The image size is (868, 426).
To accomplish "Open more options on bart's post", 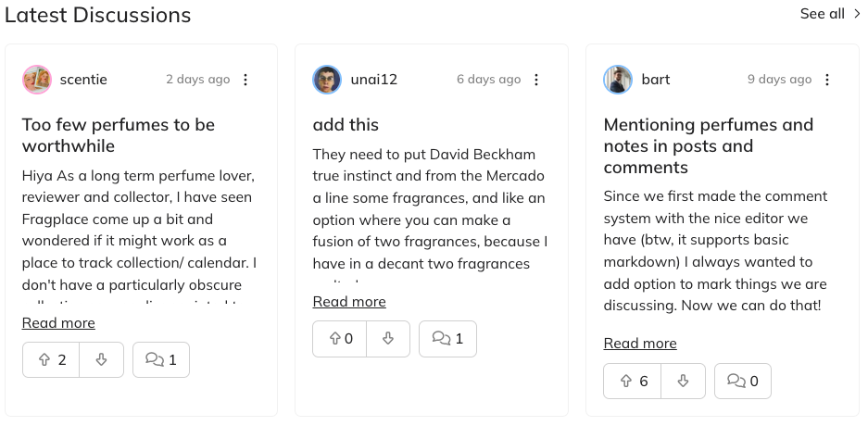I will click(827, 80).
